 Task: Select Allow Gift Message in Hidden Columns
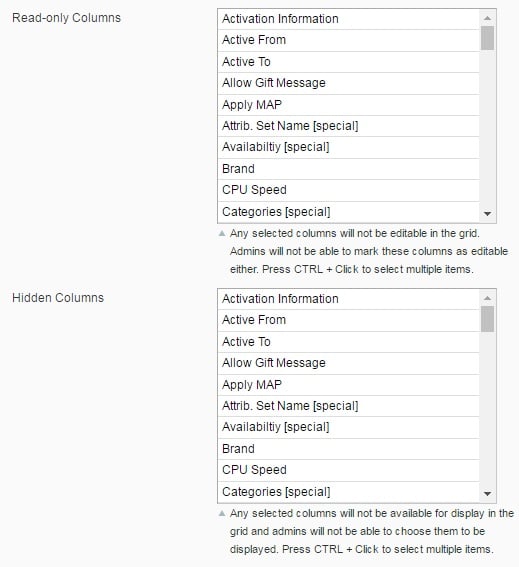(x=349, y=363)
